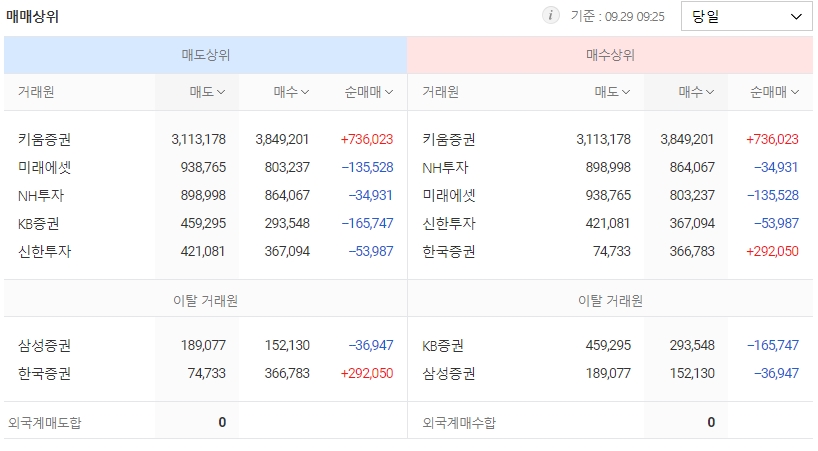Select 키움증권 row in 매도상위 table
The image size is (818, 451).
coord(206,139)
